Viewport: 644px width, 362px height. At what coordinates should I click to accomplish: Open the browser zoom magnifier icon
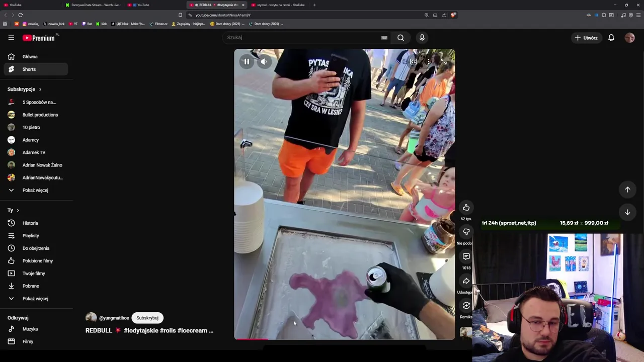point(427,15)
